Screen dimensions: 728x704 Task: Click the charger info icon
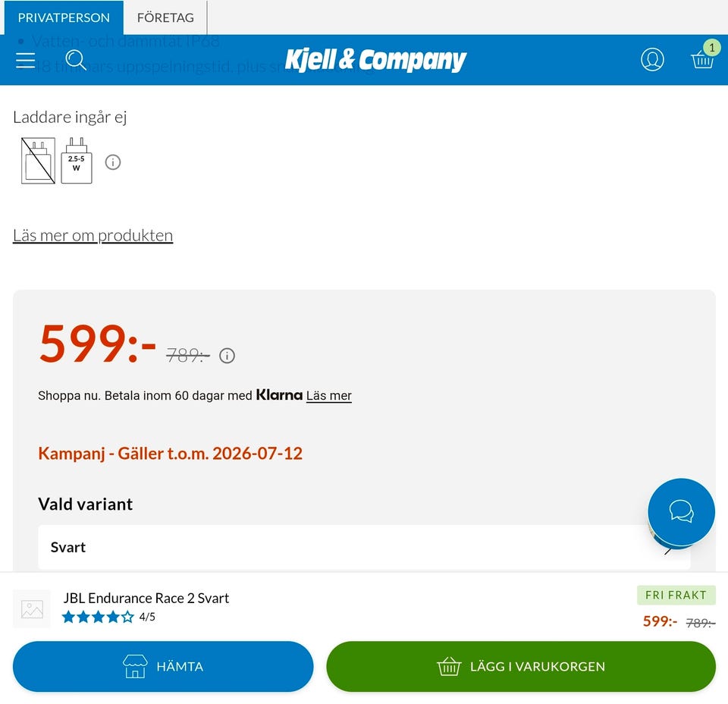[x=113, y=162]
